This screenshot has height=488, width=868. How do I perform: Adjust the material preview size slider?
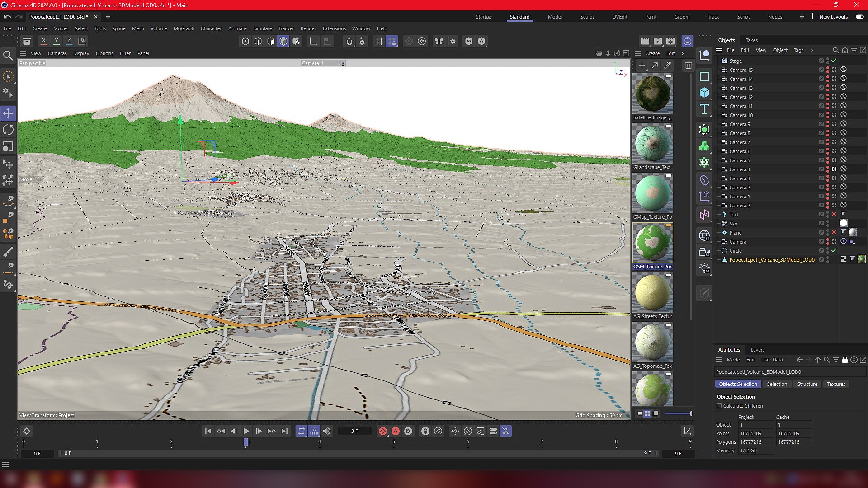(678, 413)
